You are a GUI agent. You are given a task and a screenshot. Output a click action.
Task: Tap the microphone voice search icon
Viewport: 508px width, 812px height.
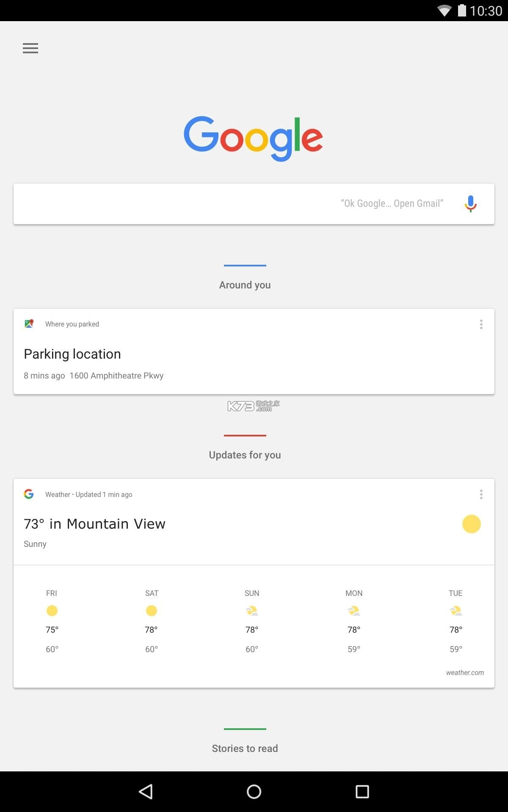click(x=470, y=203)
